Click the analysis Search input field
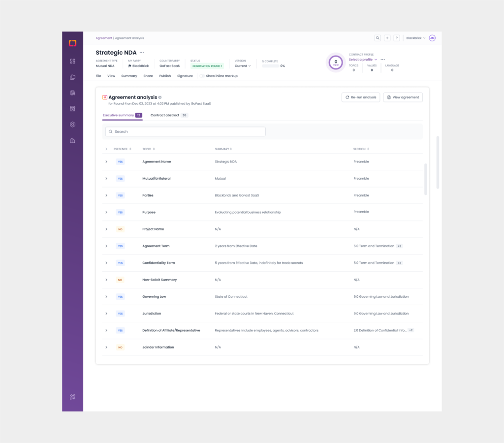This screenshot has height=443, width=504. (186, 132)
